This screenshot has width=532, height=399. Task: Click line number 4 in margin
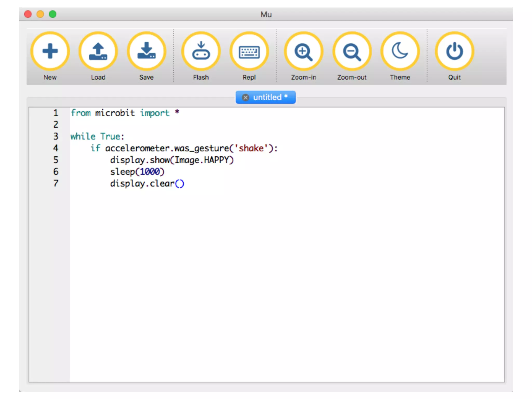56,148
